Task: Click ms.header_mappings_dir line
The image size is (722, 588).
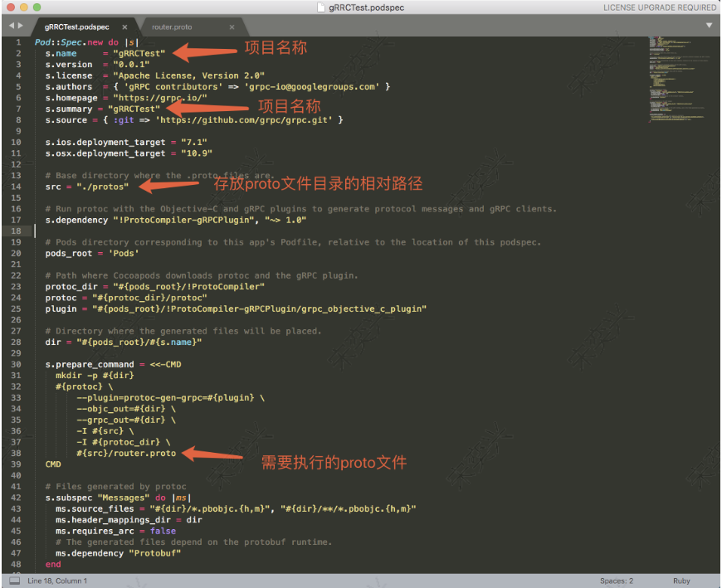Action: pos(129,520)
